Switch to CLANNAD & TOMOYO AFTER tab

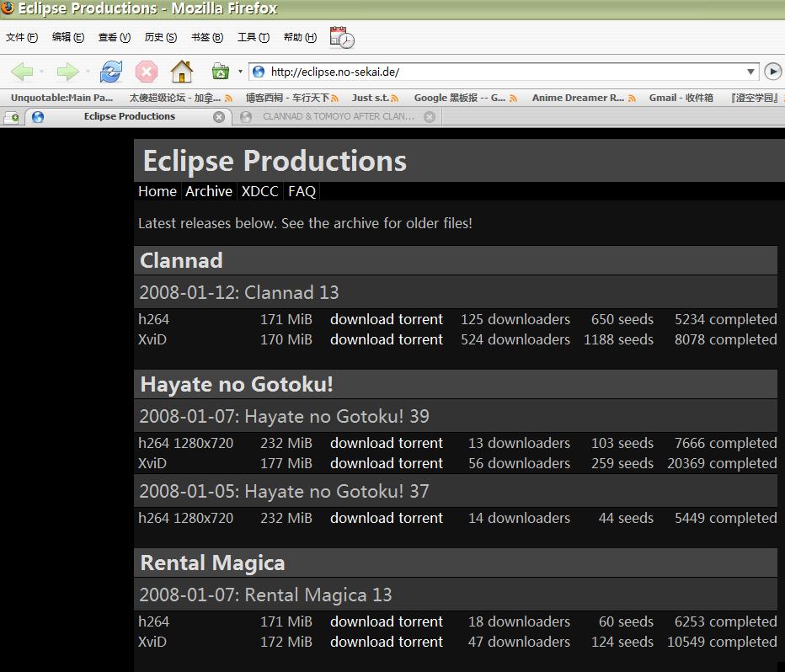click(x=338, y=116)
